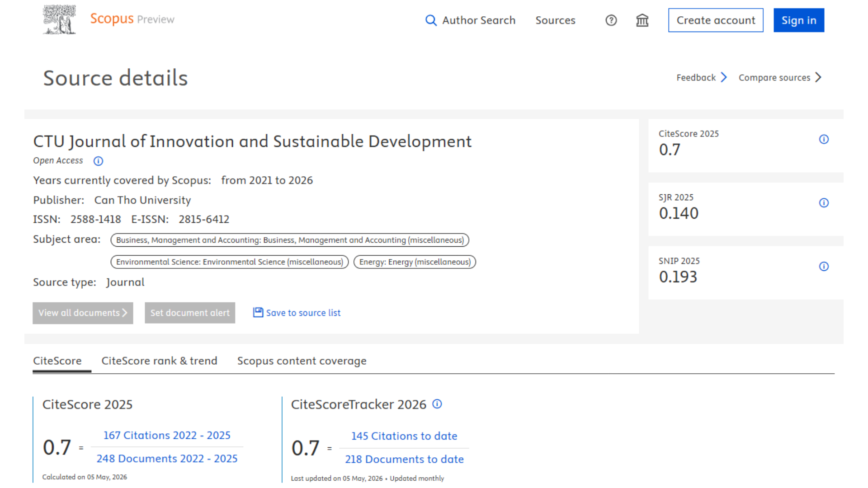The height and width of the screenshot is (488, 868).
Task: Open 248 Documents 2022 - 2025 link
Action: (x=167, y=459)
